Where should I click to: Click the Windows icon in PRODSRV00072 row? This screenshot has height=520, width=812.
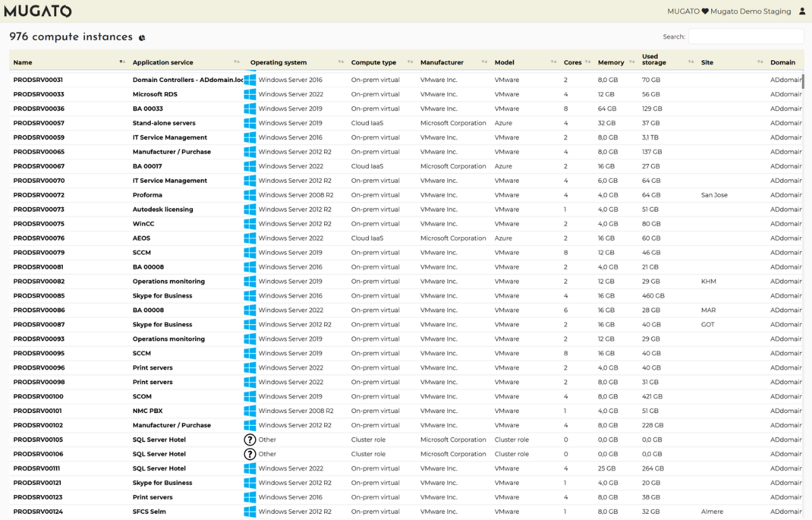[250, 195]
